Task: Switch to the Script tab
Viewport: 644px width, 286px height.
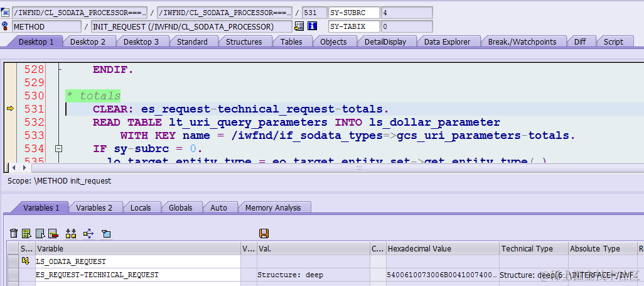Action: (x=613, y=41)
